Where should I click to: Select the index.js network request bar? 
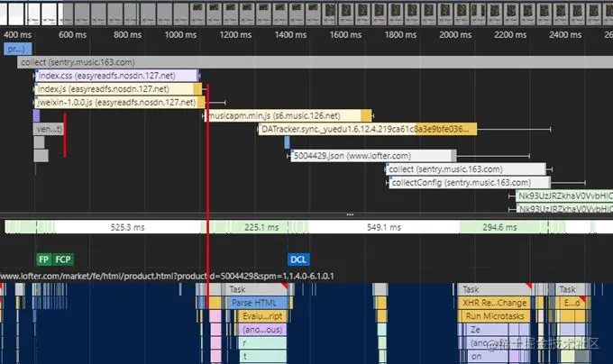[118, 89]
